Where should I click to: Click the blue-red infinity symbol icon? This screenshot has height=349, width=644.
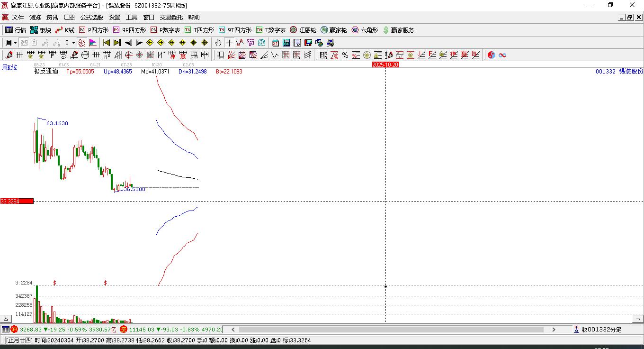tap(502, 55)
